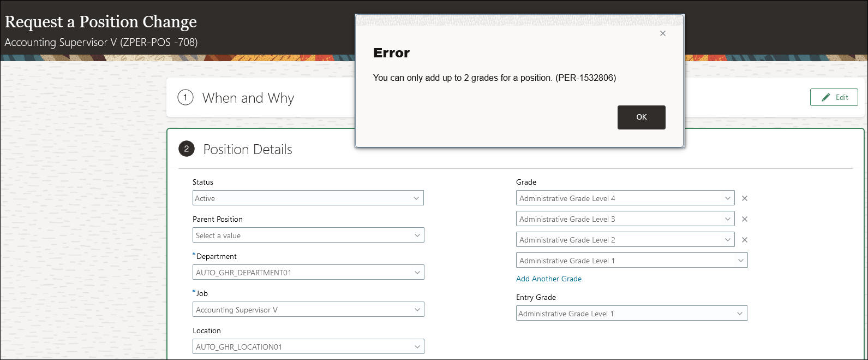The width and height of the screenshot is (868, 360).
Task: Click the Request a Position Change title
Action: [101, 22]
